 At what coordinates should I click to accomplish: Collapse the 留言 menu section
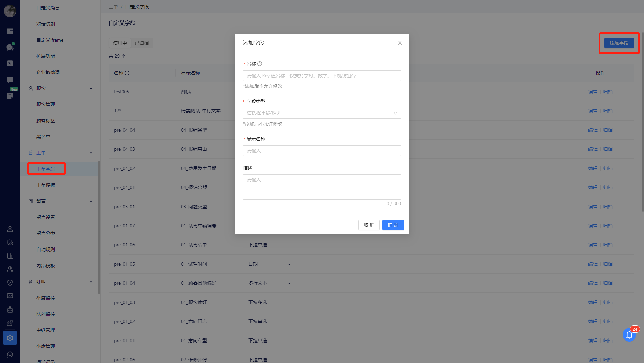point(91,201)
